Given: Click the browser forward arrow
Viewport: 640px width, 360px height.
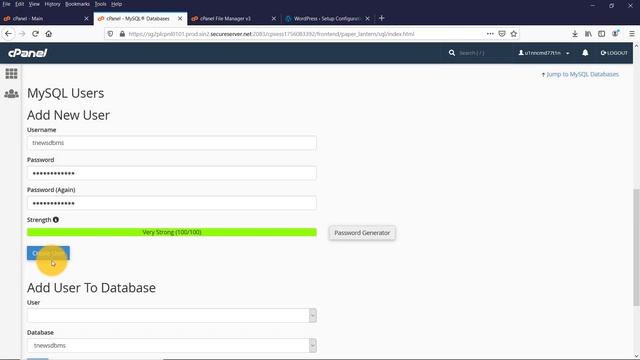Looking at the screenshot, I should pos(22,34).
